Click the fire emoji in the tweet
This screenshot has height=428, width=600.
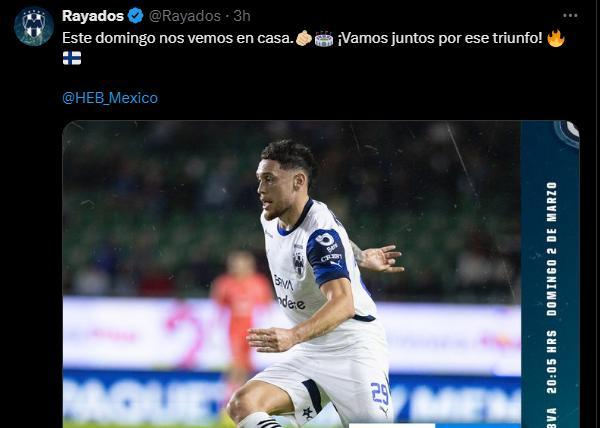coord(556,38)
